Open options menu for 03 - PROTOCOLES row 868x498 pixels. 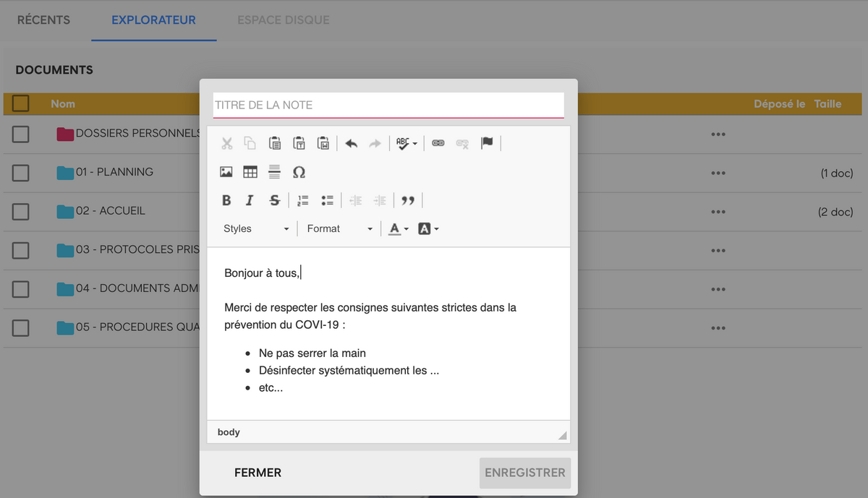718,251
